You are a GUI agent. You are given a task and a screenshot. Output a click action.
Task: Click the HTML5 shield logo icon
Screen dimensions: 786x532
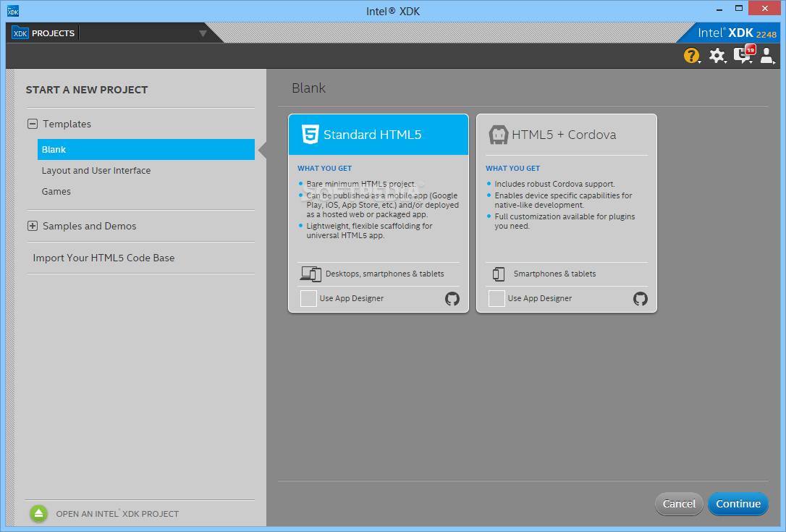[x=310, y=135]
